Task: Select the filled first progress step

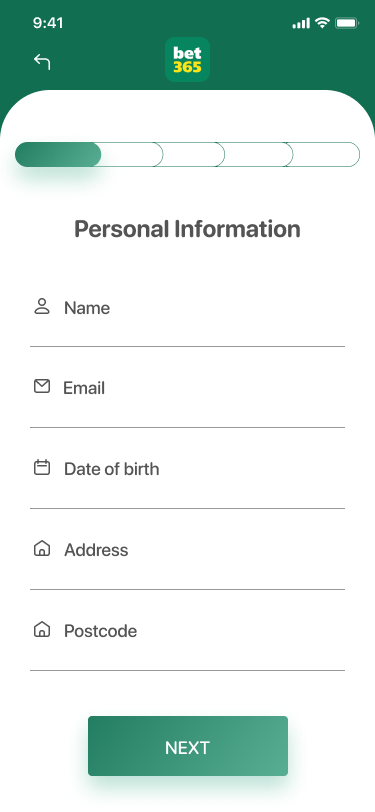Action: (x=58, y=154)
